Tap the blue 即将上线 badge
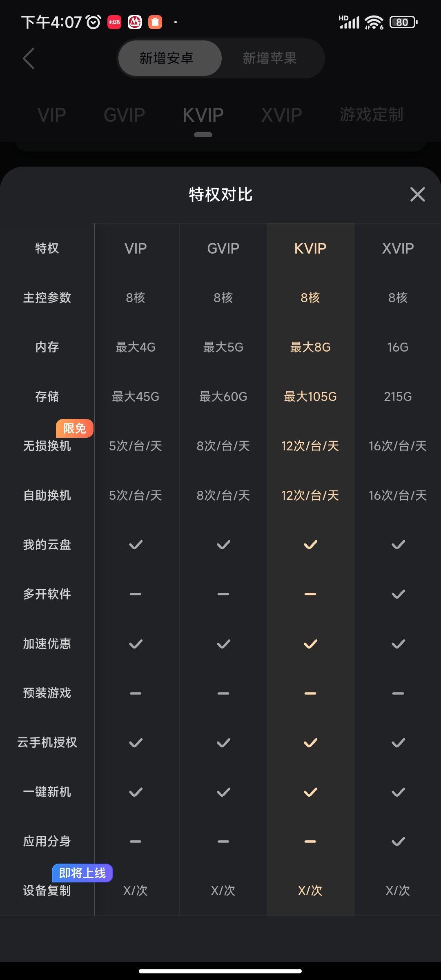 pos(82,873)
